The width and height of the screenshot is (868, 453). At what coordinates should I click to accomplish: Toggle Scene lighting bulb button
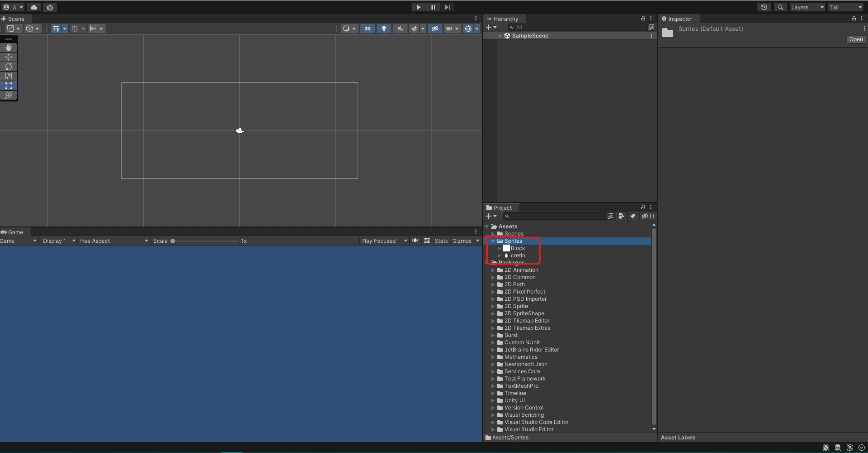384,29
